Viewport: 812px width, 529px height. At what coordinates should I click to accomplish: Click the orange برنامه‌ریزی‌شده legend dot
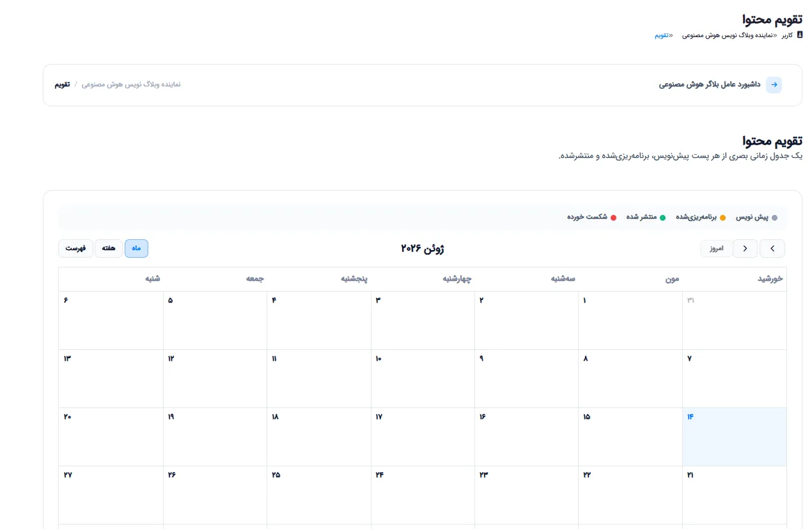coord(723,218)
